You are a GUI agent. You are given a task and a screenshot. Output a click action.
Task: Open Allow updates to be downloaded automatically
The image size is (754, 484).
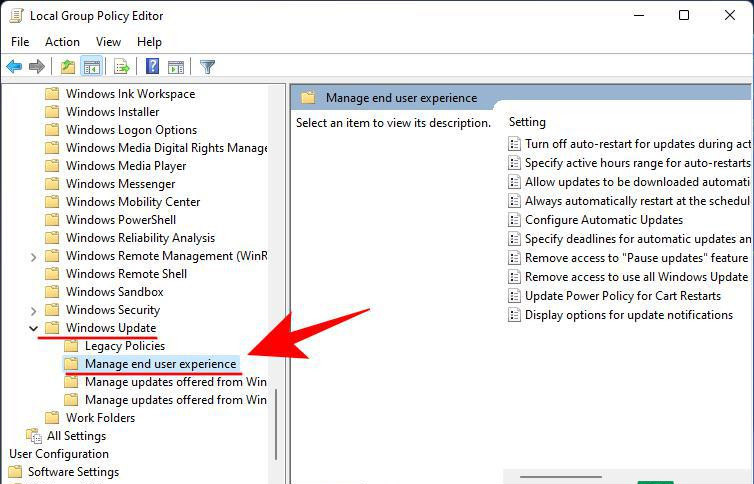(x=637, y=182)
